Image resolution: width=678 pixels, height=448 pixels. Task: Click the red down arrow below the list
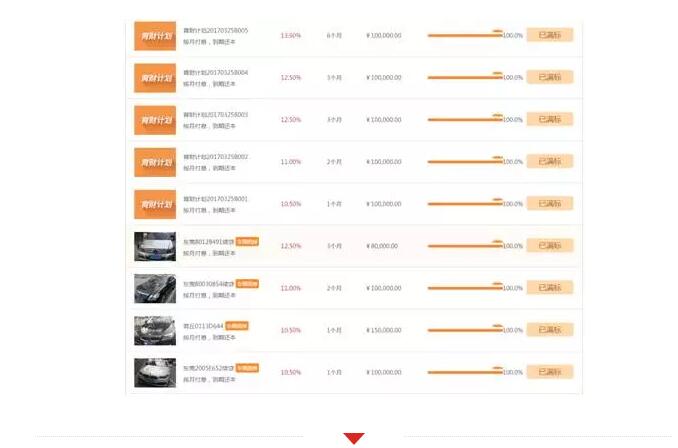(x=353, y=438)
